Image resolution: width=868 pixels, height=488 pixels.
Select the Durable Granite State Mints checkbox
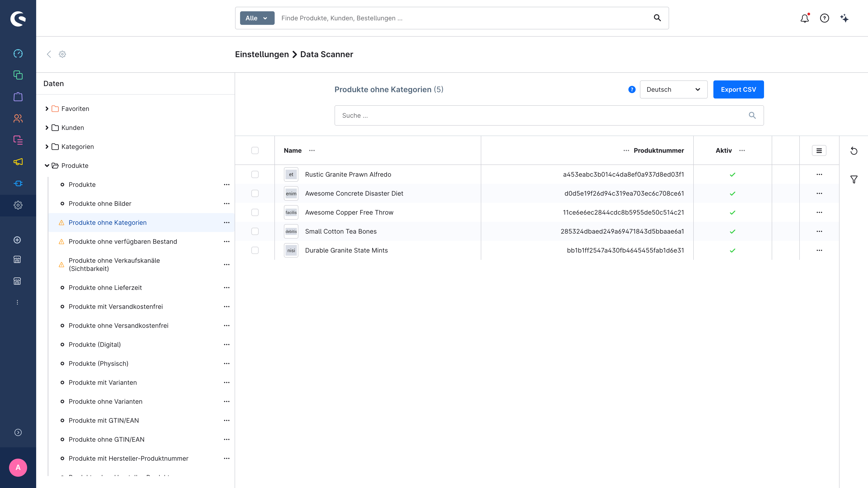click(x=255, y=250)
